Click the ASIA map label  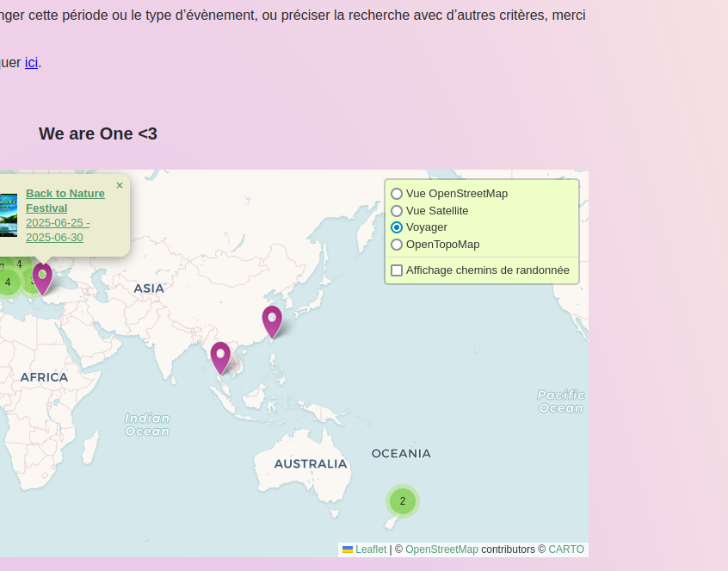click(149, 289)
